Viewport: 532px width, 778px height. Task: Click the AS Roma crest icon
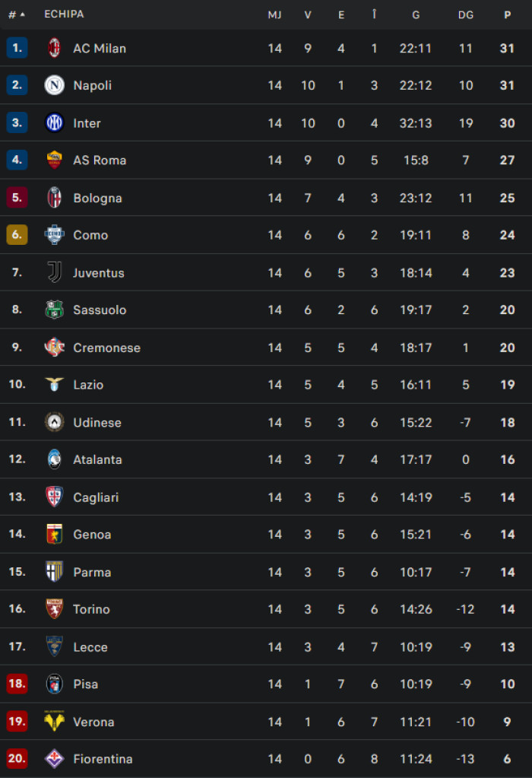coord(54,160)
